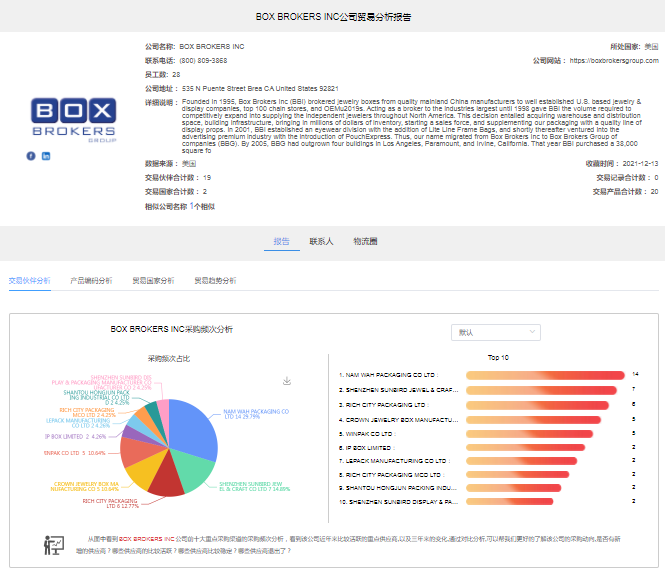Open the boxbrokersgroup.com website link

click(614, 61)
